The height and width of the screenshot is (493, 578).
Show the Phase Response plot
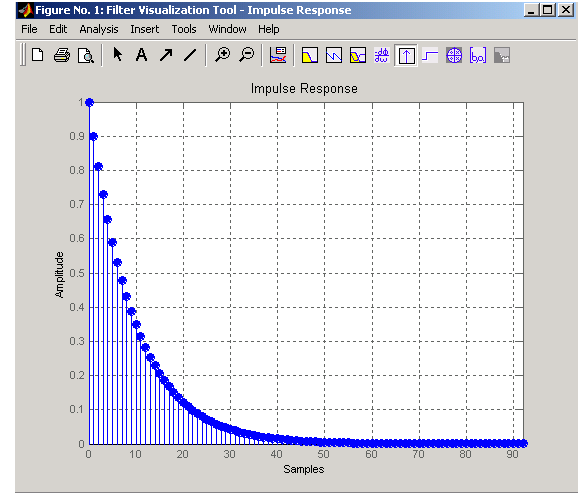coord(334,56)
